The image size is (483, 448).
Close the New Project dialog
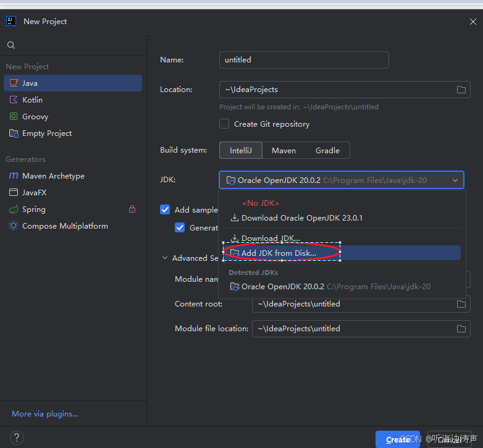coord(473,22)
